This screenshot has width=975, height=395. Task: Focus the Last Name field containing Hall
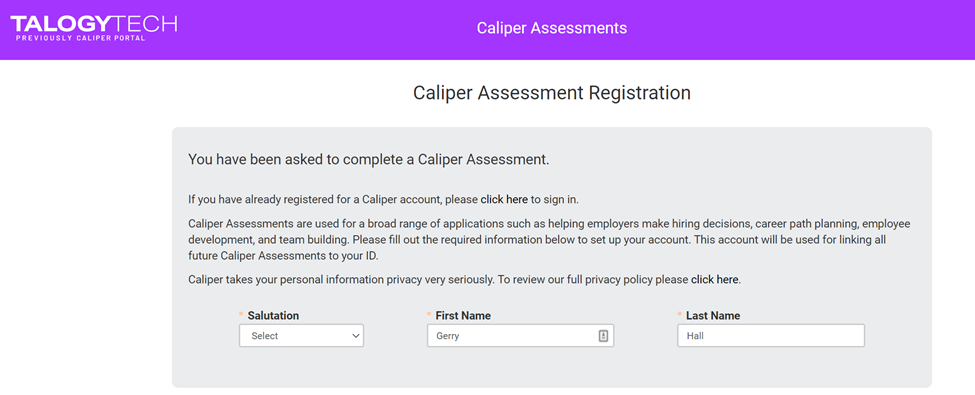[770, 336]
